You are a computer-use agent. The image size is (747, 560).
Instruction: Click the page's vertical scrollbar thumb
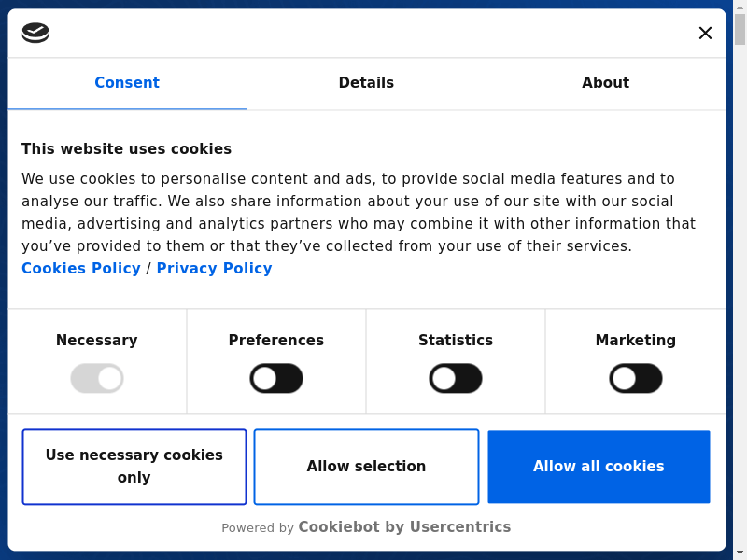740,29
